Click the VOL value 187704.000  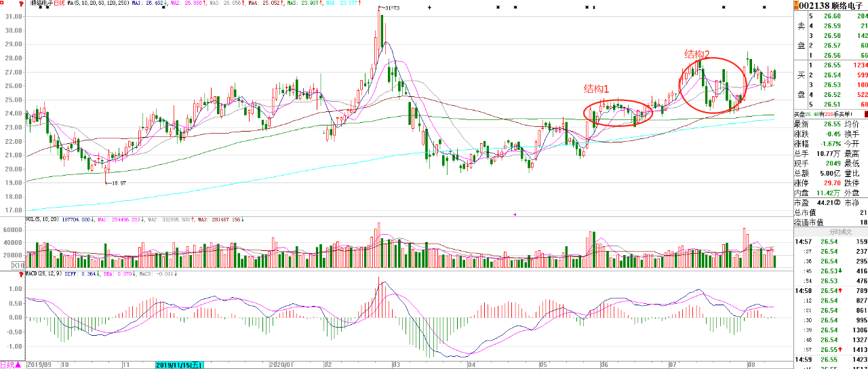coord(75,220)
